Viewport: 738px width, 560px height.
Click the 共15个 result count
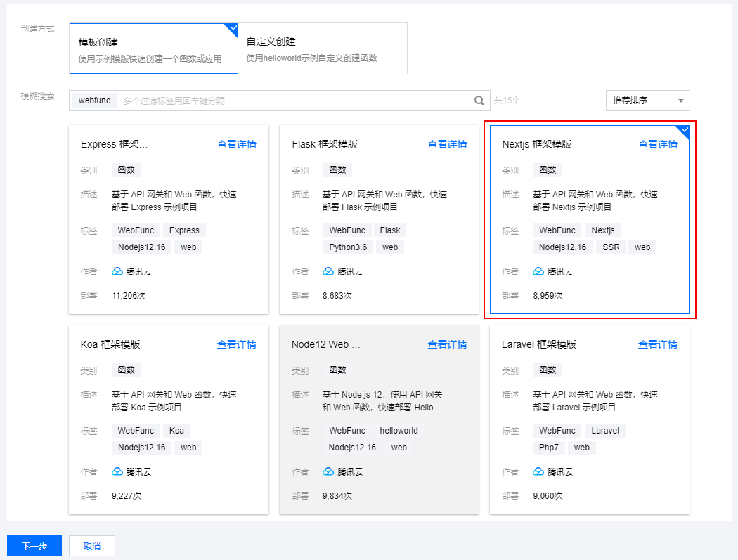507,100
